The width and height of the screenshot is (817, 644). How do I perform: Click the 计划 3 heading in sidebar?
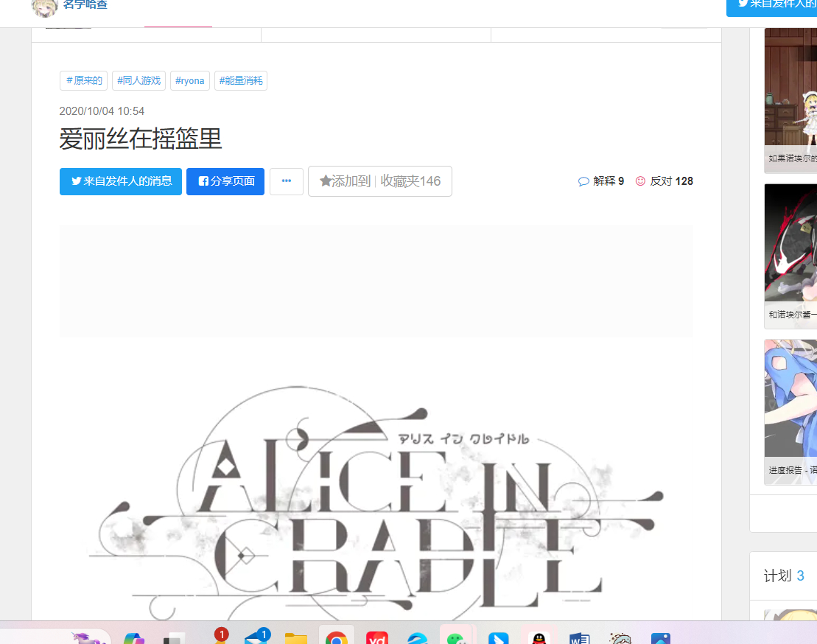pyautogui.click(x=784, y=575)
